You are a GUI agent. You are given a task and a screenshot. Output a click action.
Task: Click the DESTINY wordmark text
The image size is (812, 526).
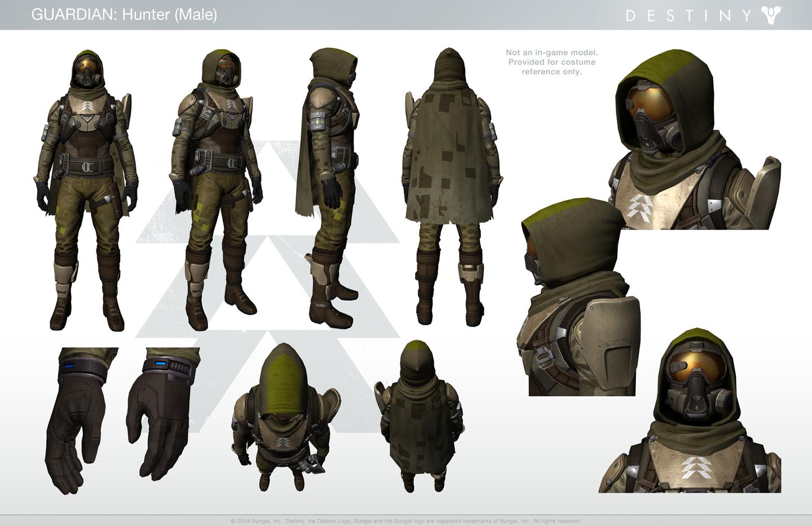689,15
